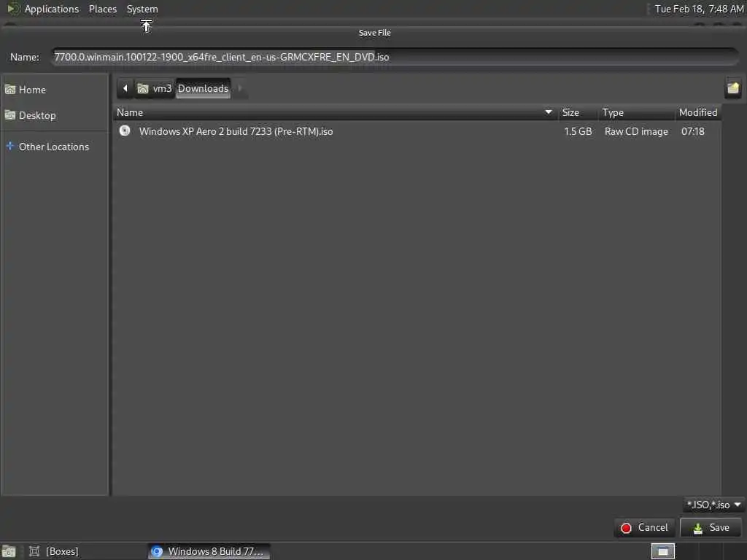The height and width of the screenshot is (560, 747).
Task: Click the file Name input field
Action: (395, 57)
